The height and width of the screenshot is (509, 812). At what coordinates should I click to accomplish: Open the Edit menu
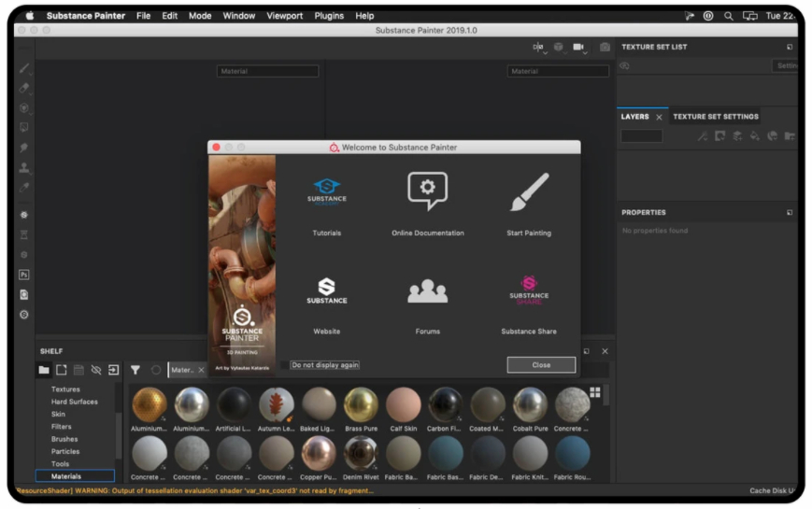click(x=169, y=16)
